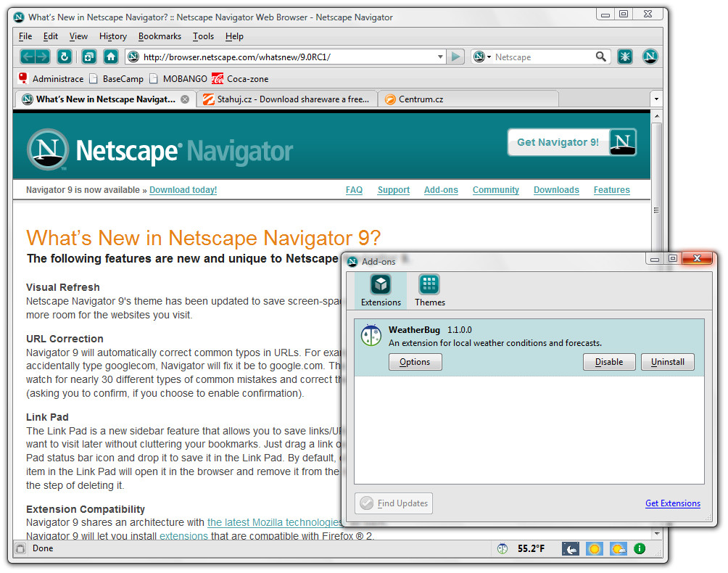
Task: Open the Downloads link
Action: [x=556, y=190]
